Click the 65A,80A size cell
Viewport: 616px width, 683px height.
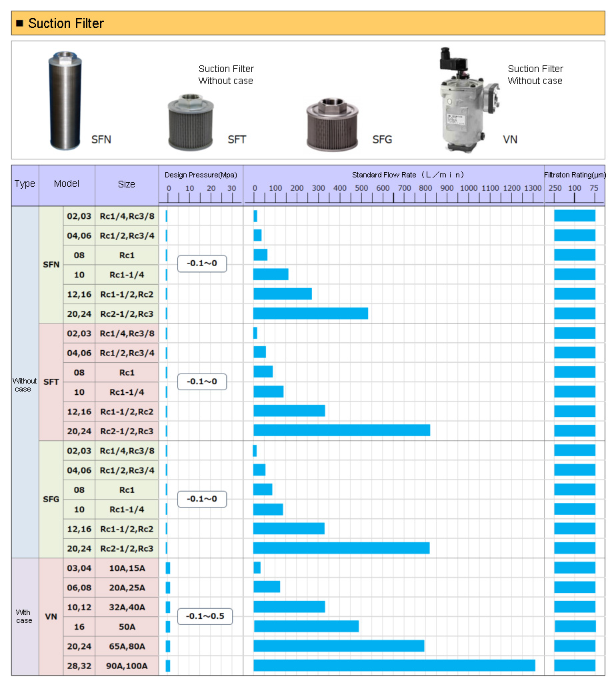[x=127, y=646]
